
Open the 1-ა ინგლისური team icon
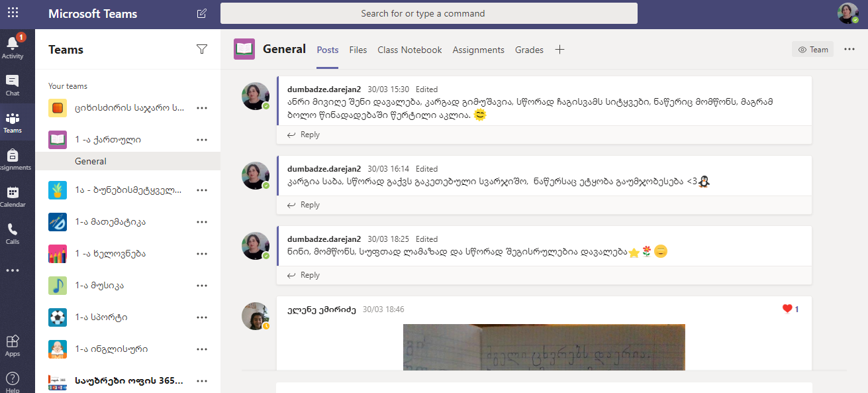tap(58, 349)
